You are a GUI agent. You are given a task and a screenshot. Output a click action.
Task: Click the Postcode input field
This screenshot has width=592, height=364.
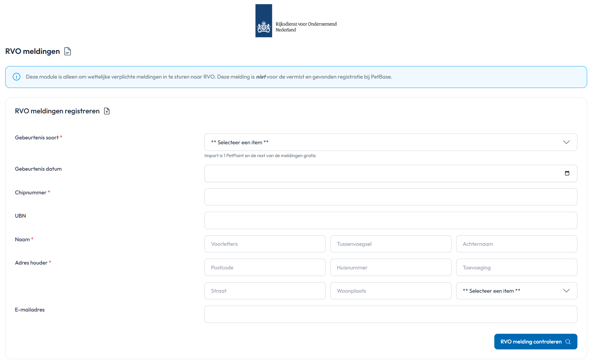coord(265,268)
